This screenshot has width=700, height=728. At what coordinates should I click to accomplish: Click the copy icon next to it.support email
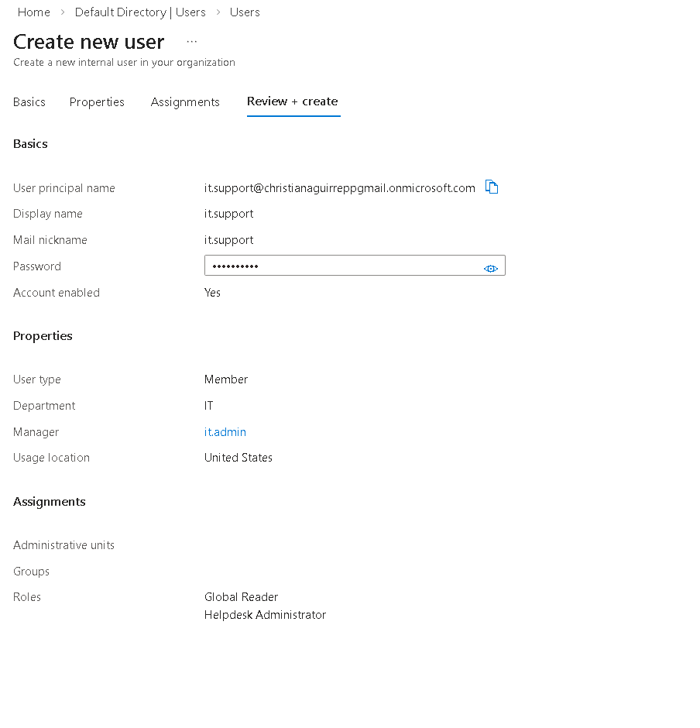491,187
